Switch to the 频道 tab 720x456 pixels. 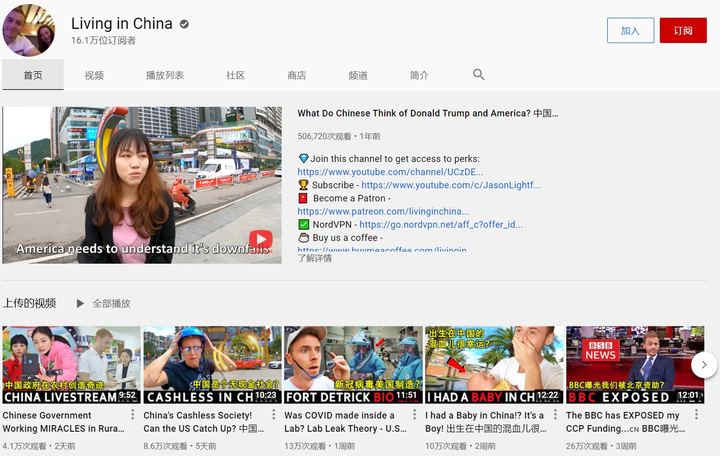358,75
